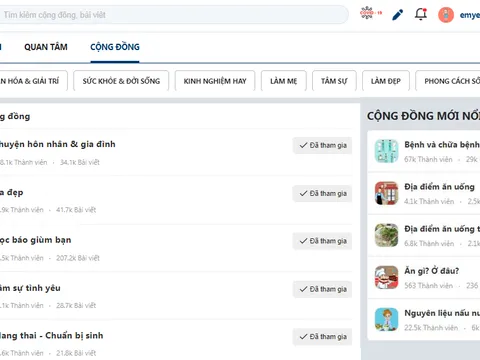Screen dimensions: 480x360
Task: Click the 21.8k Bài viết count
Action: coord(76,353)
